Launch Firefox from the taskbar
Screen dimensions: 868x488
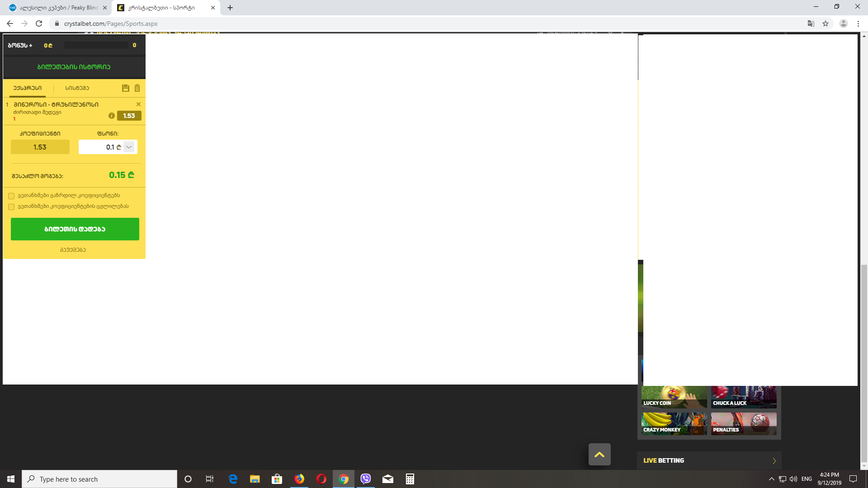click(x=299, y=479)
